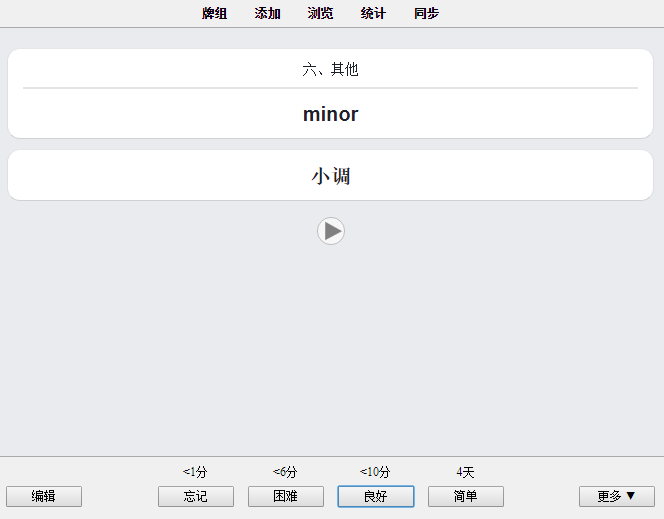
Task: Click the category heading 六、其他
Action: 331,69
